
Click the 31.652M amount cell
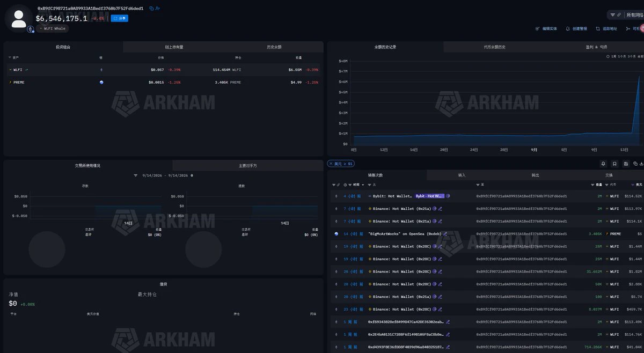(x=594, y=272)
